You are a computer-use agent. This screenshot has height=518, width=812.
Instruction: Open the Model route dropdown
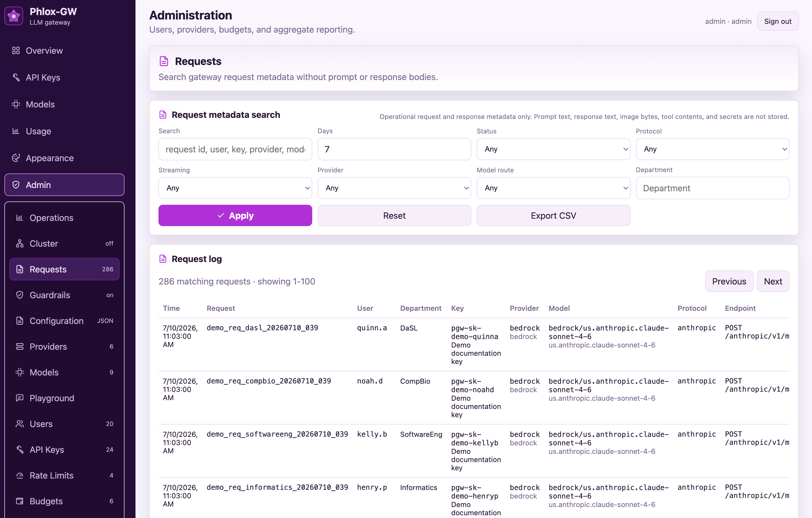pyautogui.click(x=553, y=188)
